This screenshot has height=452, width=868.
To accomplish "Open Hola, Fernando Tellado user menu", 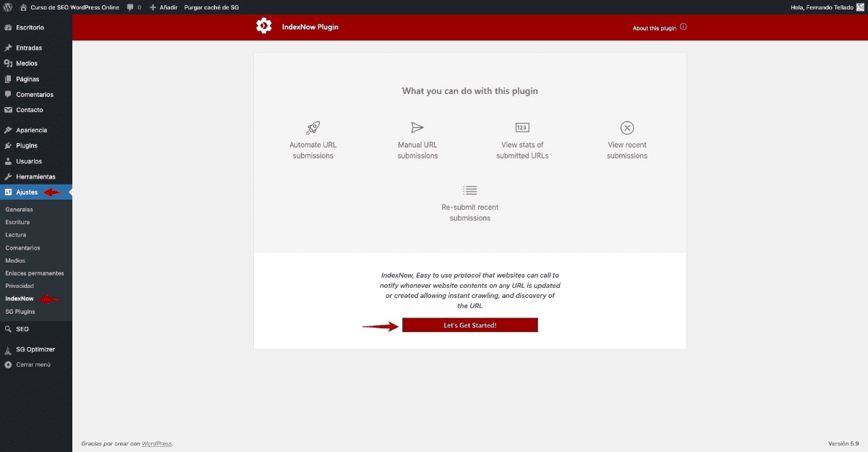I will (x=822, y=7).
